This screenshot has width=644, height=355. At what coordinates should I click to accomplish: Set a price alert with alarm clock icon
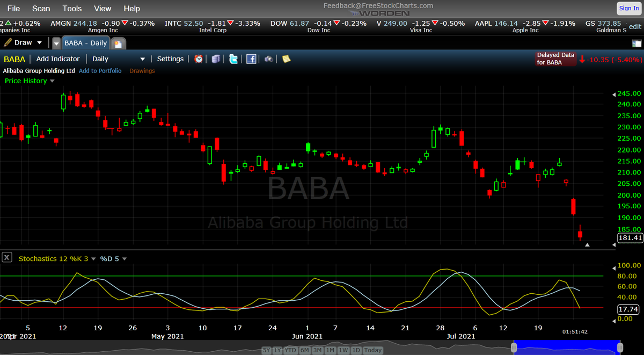199,59
